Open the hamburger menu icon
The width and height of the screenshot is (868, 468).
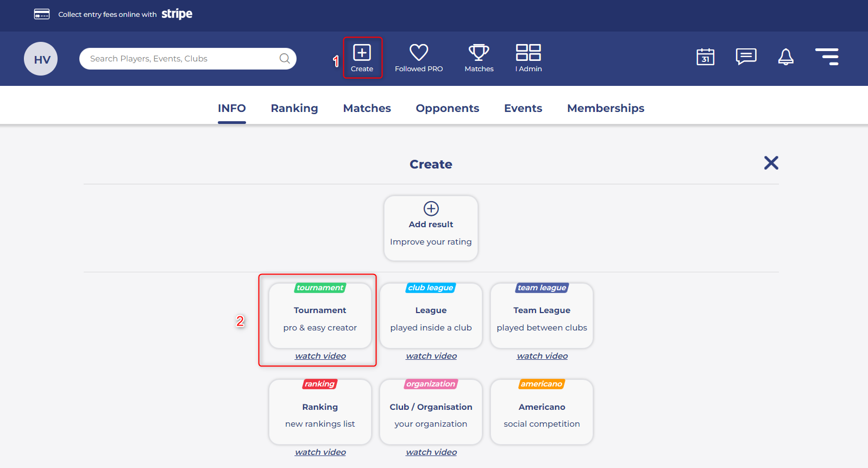[x=827, y=57]
